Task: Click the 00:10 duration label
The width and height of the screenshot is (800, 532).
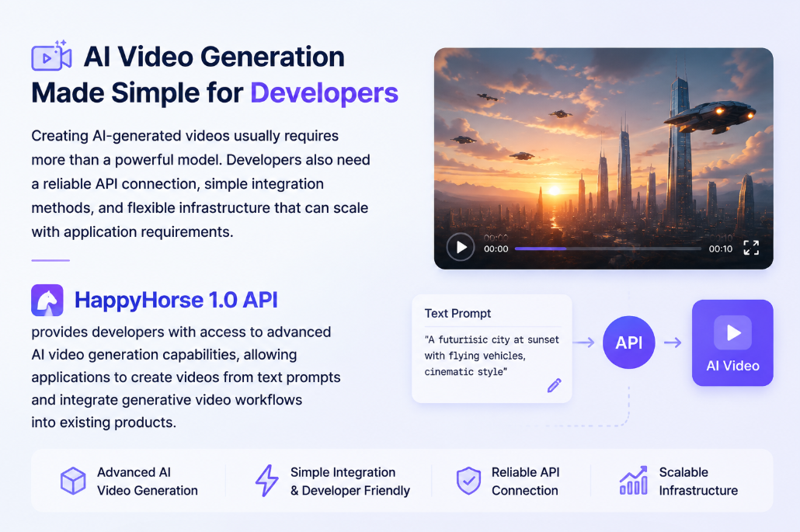Action: [721, 249]
